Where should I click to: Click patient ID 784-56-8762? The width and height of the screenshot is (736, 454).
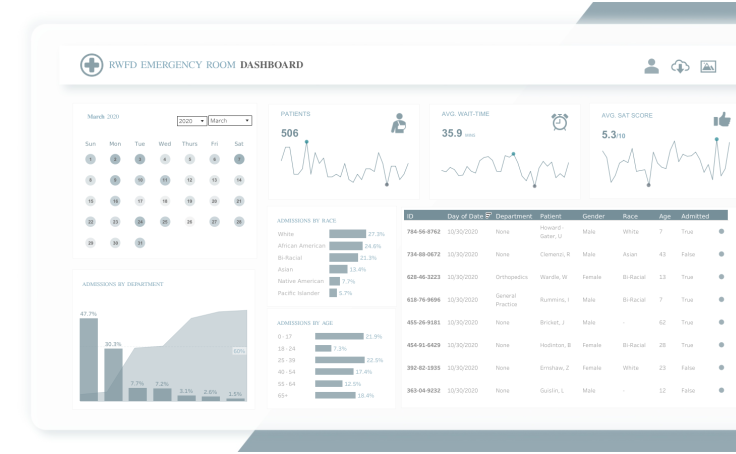(423, 231)
